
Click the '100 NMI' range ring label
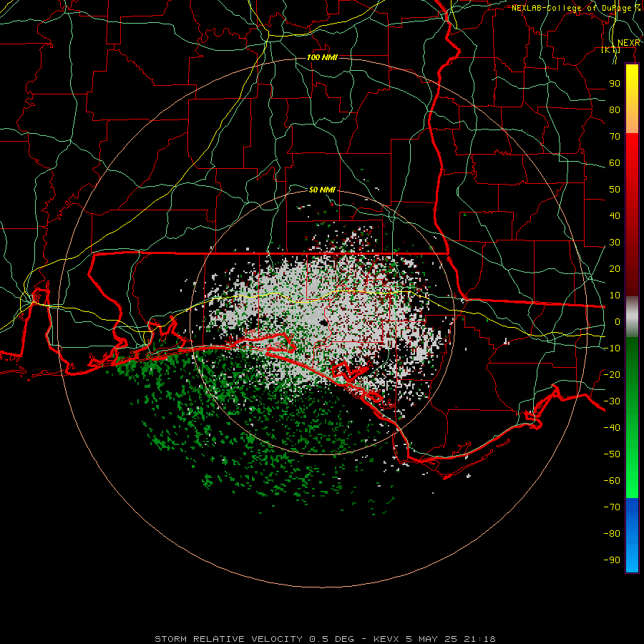pos(323,57)
